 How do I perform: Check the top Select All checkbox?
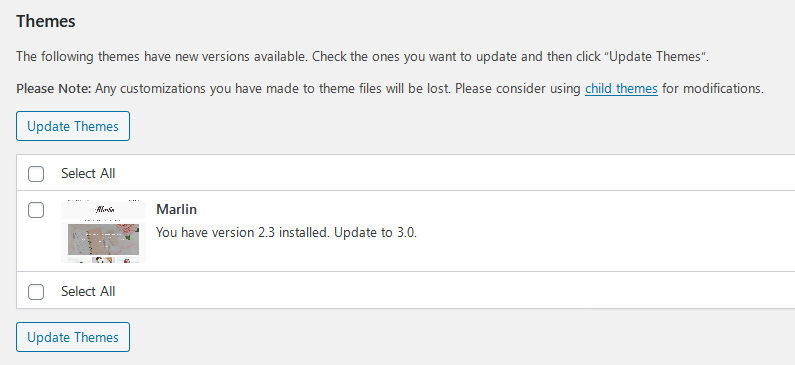[36, 173]
